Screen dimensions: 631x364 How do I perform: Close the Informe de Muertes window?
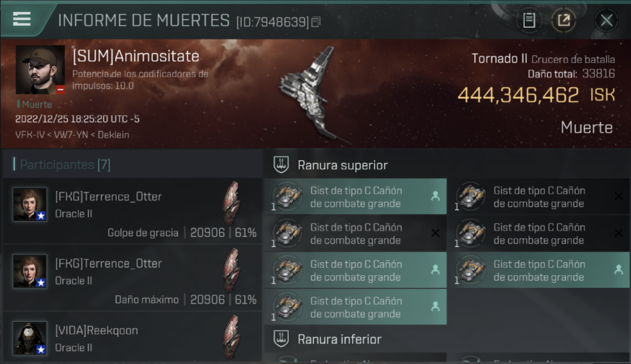(606, 20)
